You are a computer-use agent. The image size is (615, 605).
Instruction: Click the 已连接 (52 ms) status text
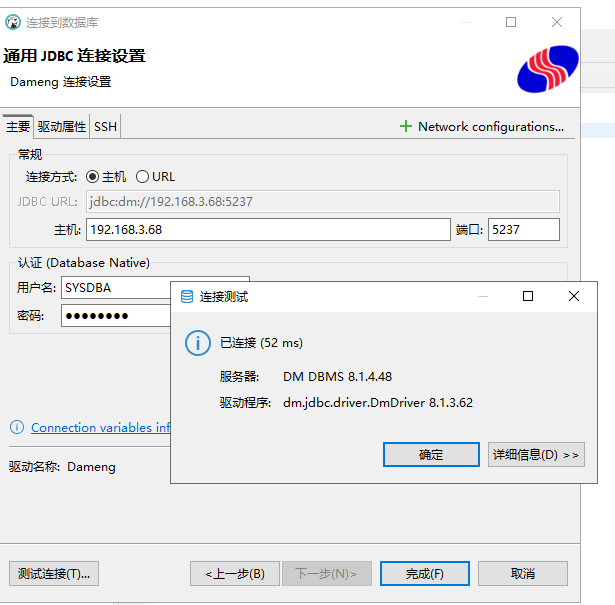[x=261, y=343]
